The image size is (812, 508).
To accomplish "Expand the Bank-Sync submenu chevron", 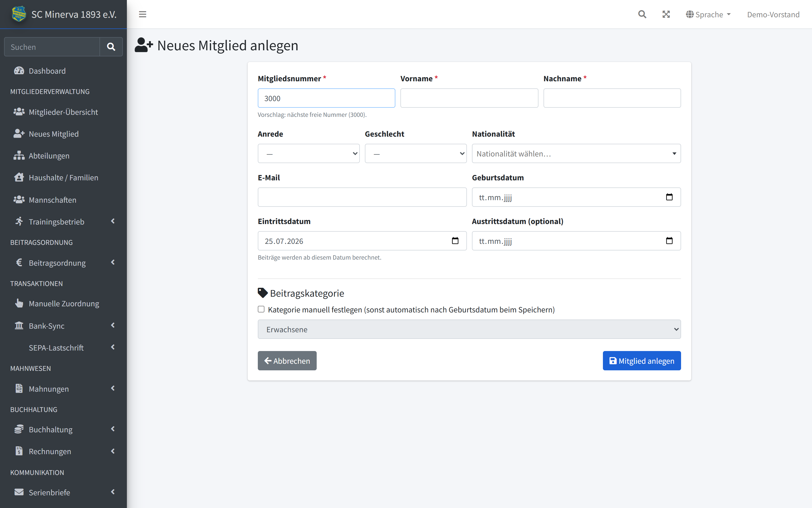I will tap(113, 325).
